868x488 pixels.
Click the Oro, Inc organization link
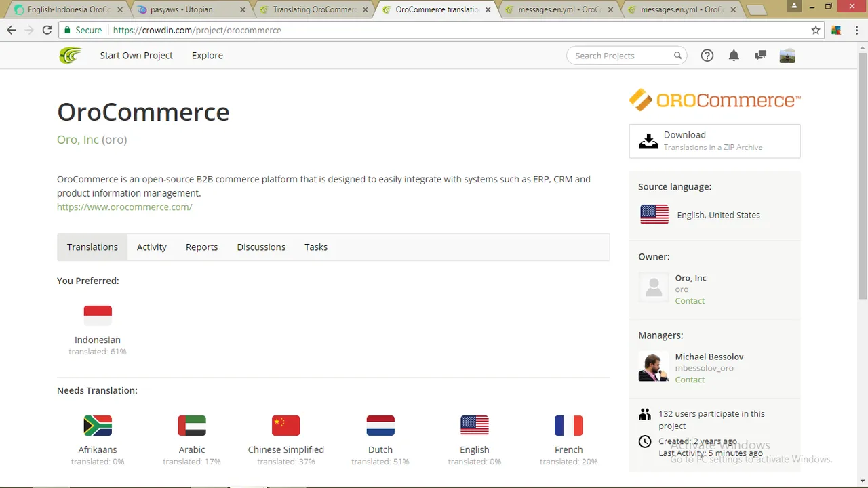coord(78,140)
